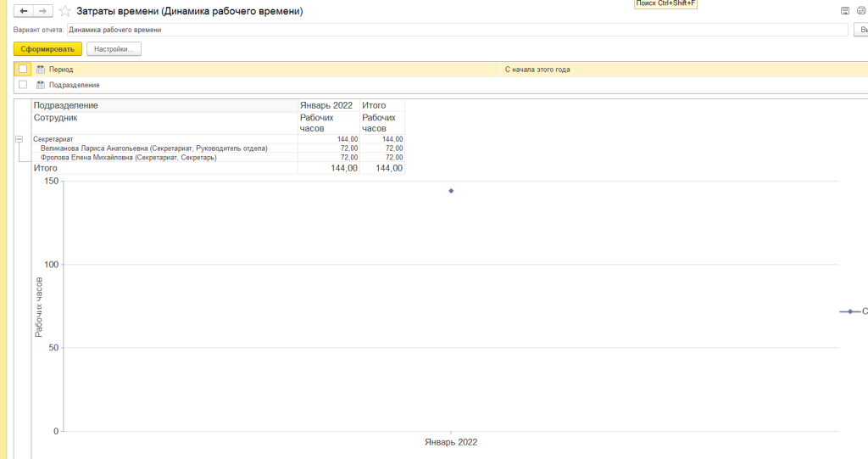This screenshot has height=459, width=868.
Task: Click the data point on the chart
Action: pos(451,191)
